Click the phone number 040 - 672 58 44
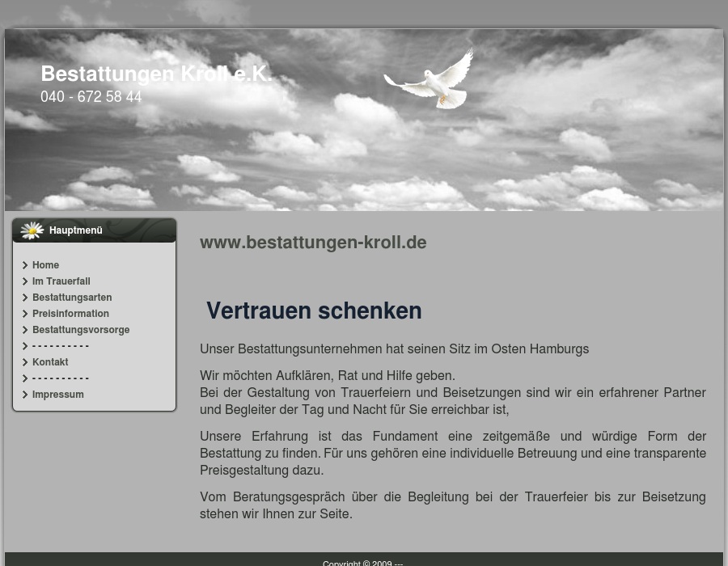The height and width of the screenshot is (566, 728). (x=91, y=97)
